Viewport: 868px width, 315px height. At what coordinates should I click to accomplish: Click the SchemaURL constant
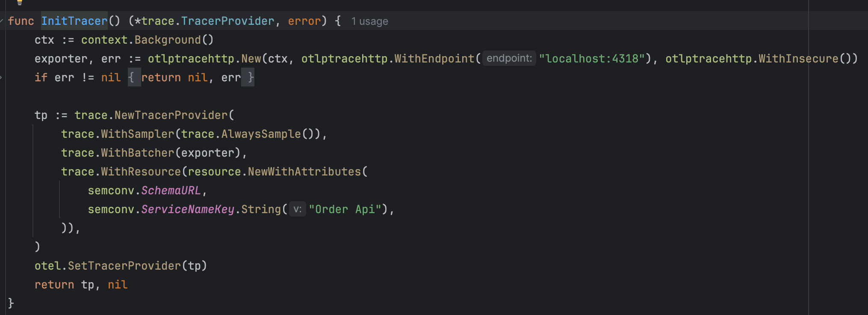tap(171, 190)
